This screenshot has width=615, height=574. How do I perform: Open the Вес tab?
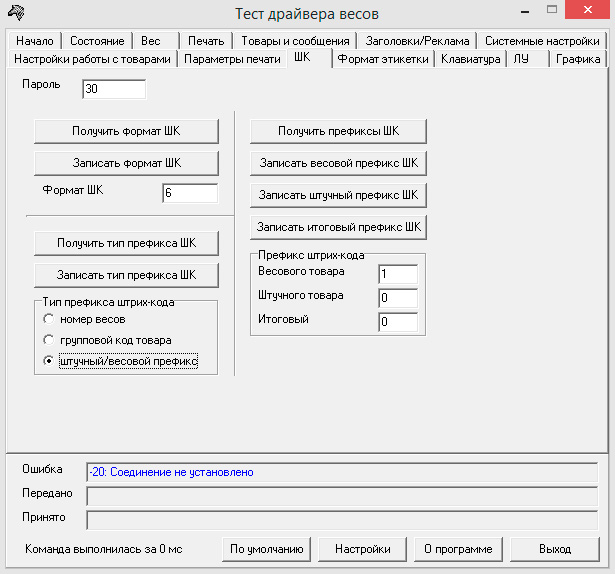155,41
